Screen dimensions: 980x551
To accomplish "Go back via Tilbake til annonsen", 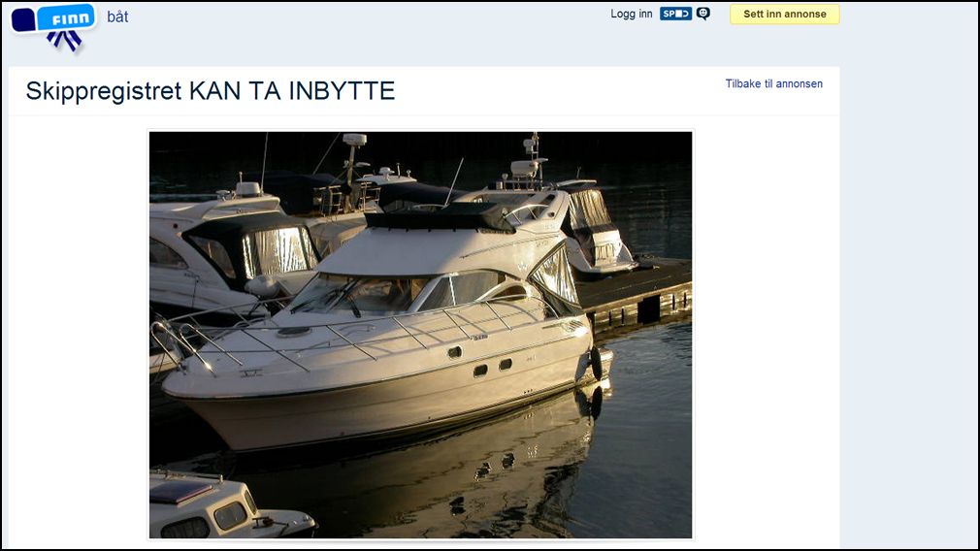I will pos(773,83).
